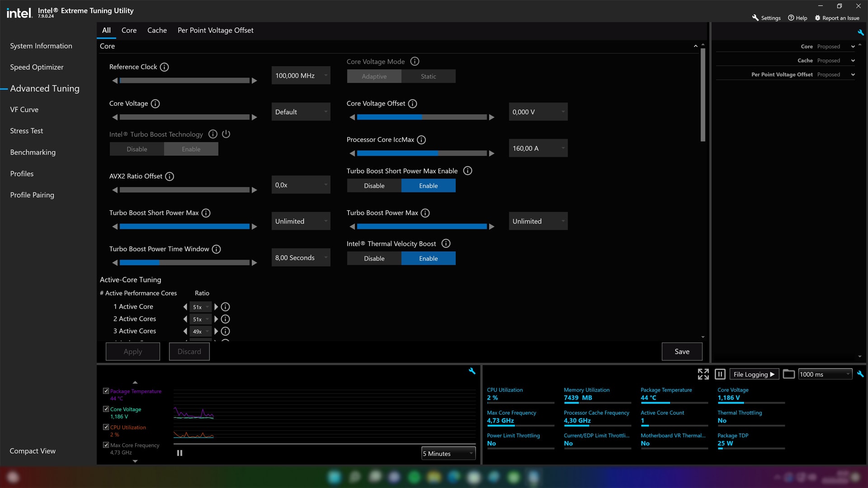Open Stress Test section

coord(27,131)
